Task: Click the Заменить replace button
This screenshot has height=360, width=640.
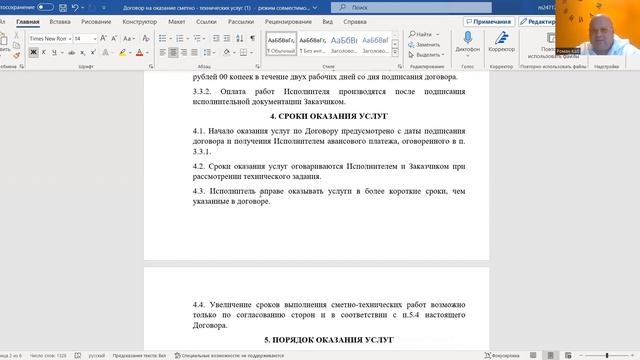Action: pos(424,44)
